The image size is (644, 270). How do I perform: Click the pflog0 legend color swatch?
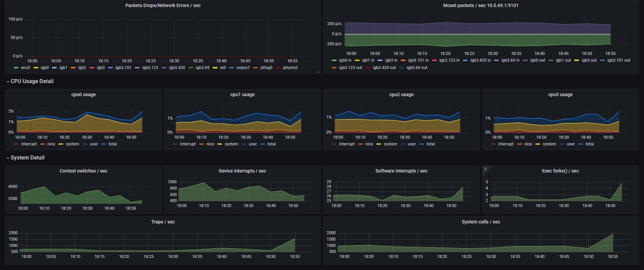(x=256, y=68)
